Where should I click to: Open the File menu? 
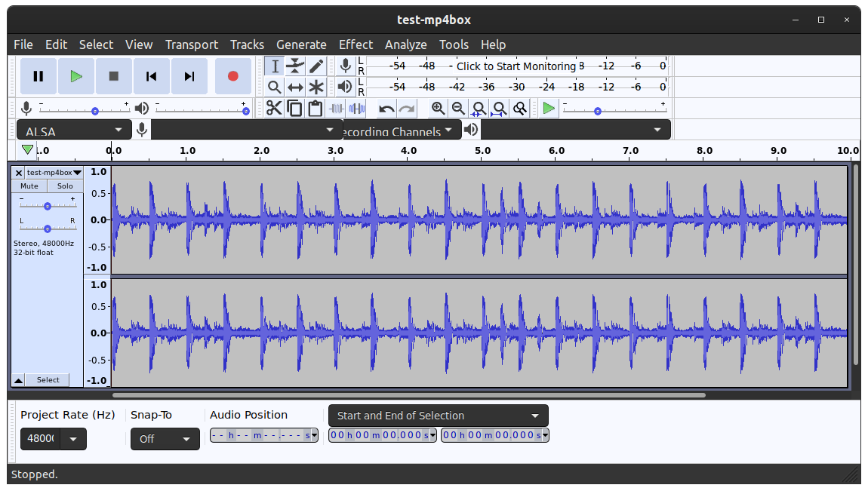point(23,44)
